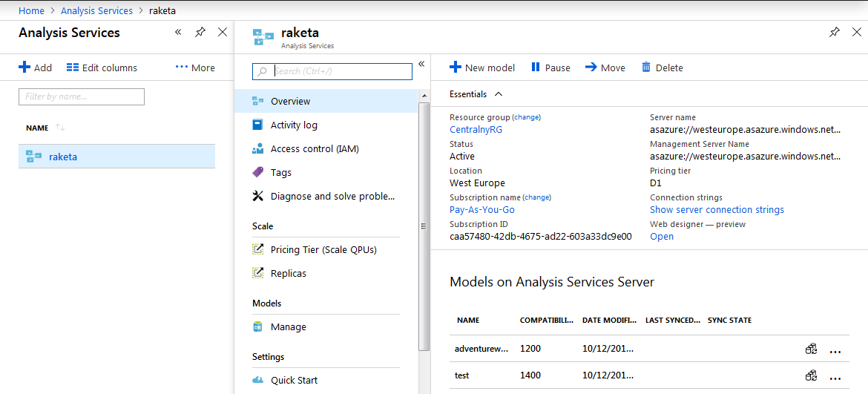
Task: Click the Quick Start cloud icon
Action: tap(257, 380)
